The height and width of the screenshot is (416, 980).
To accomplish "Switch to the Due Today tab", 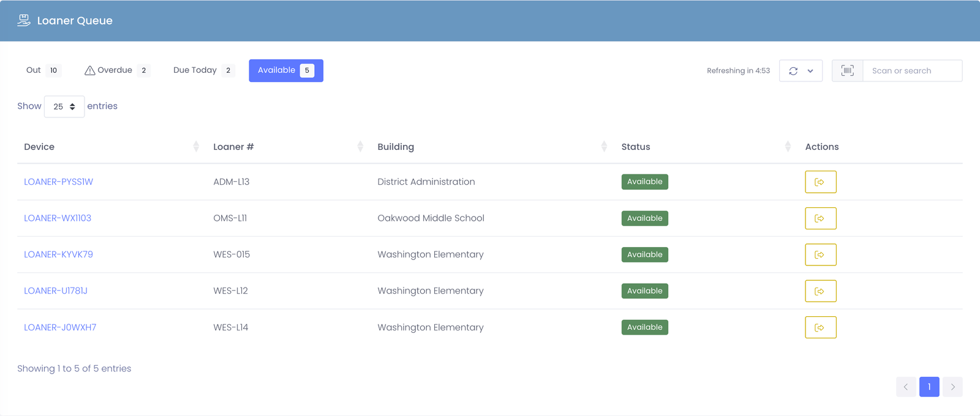I will click(x=204, y=70).
